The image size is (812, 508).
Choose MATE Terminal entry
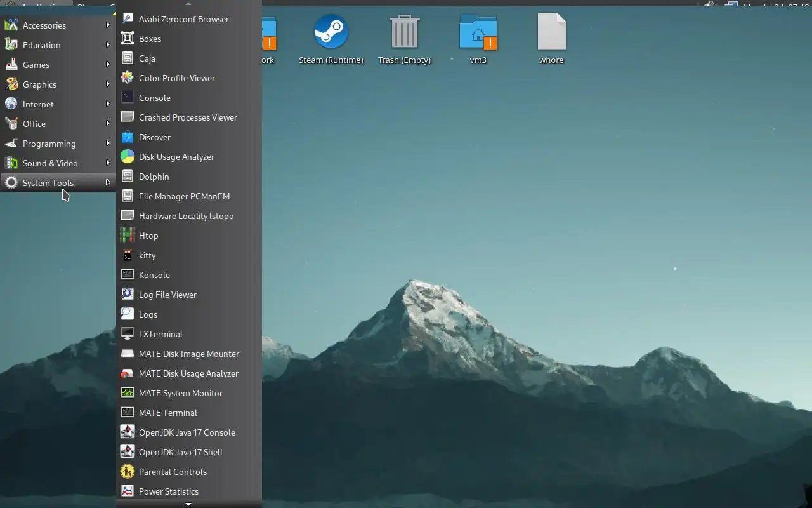click(189, 413)
